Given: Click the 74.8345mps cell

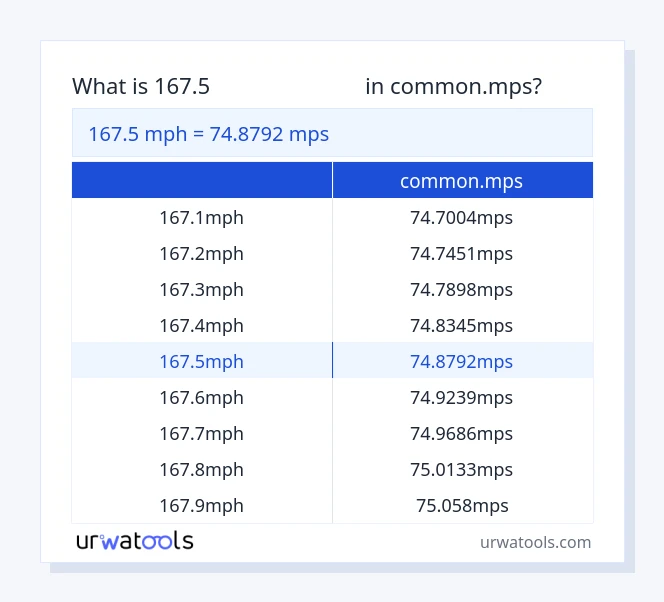Looking at the screenshot, I should (x=461, y=325).
